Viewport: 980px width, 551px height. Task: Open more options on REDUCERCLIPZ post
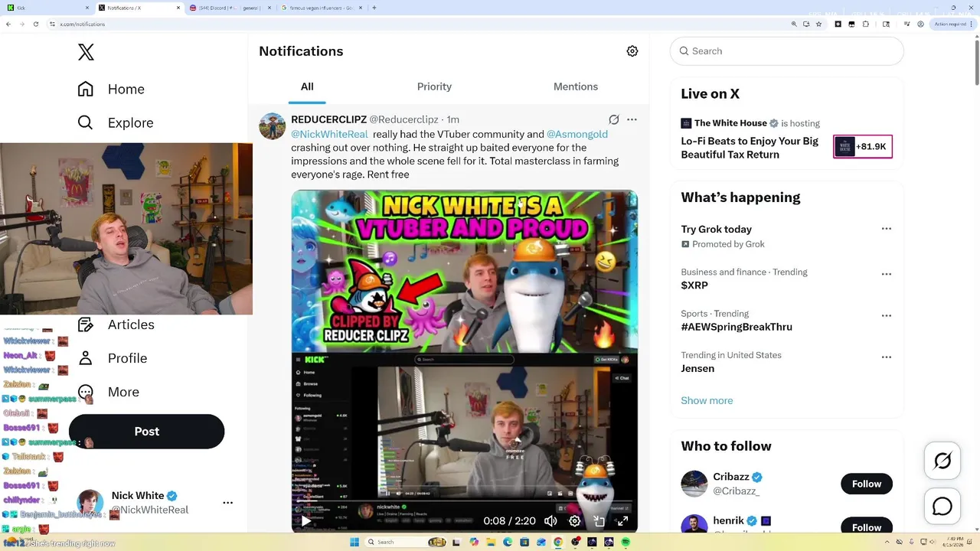click(x=632, y=119)
